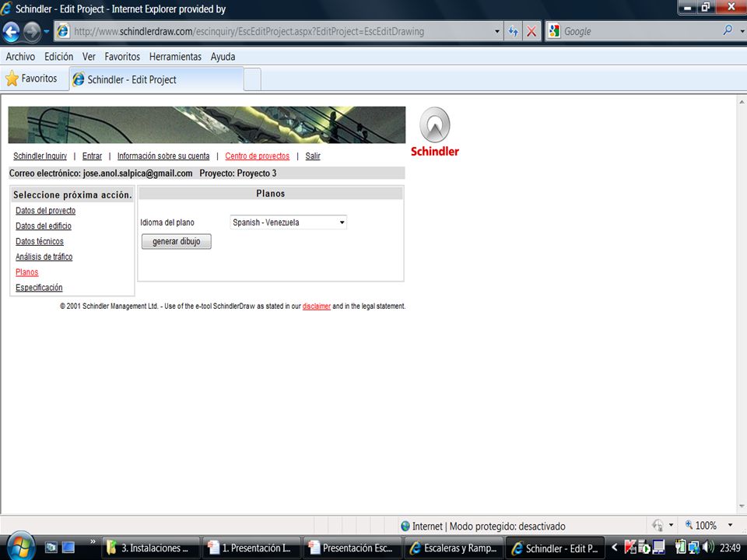Switch to '3. Instalaciones' taskbar window

(x=150, y=548)
